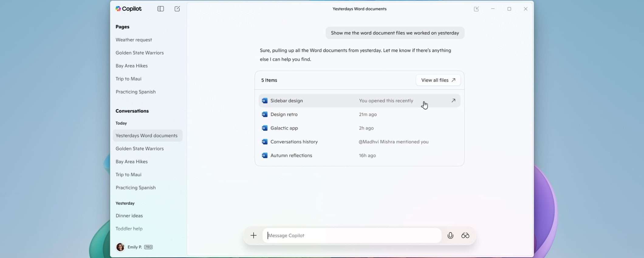Open the Dinner ideas conversation
The height and width of the screenshot is (258, 644).
tap(129, 216)
